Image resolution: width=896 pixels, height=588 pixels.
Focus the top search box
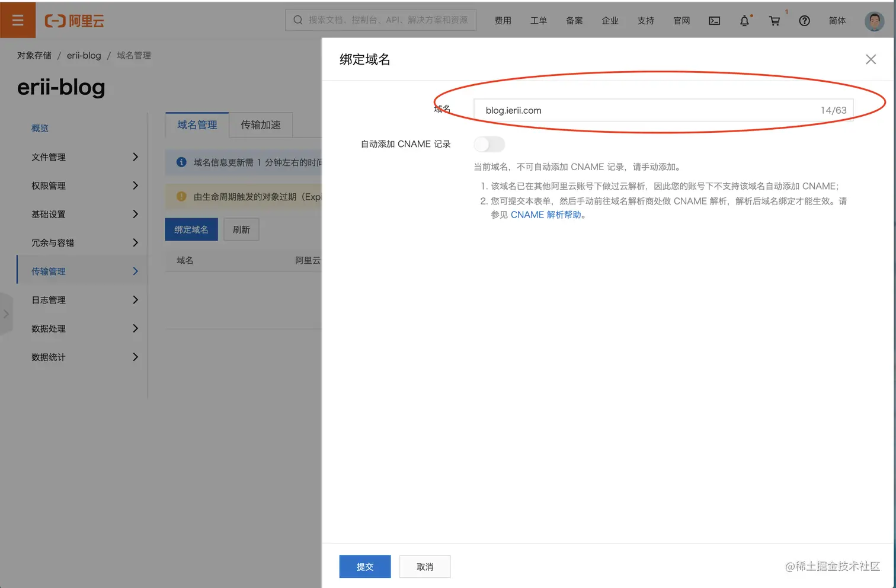(x=380, y=20)
